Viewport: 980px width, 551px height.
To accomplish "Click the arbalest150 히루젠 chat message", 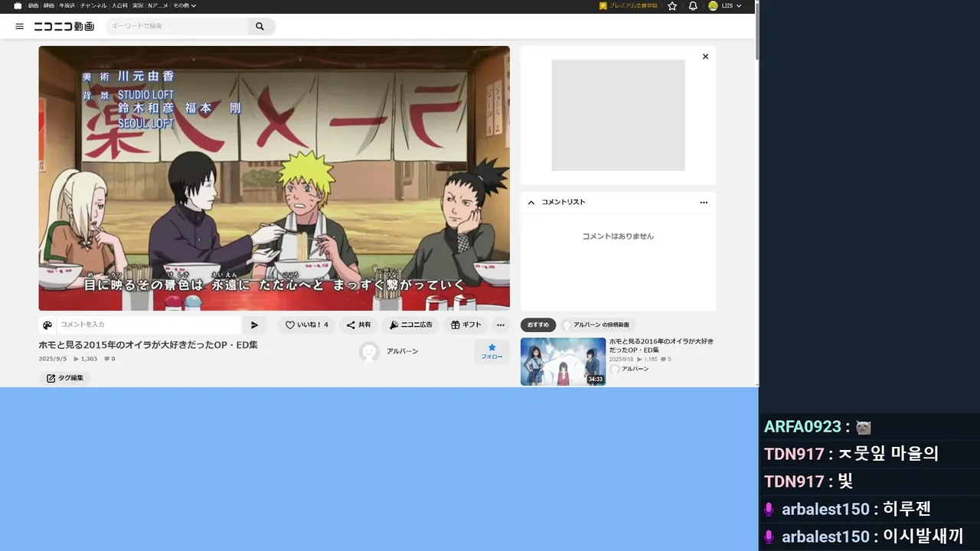I will 848,509.
